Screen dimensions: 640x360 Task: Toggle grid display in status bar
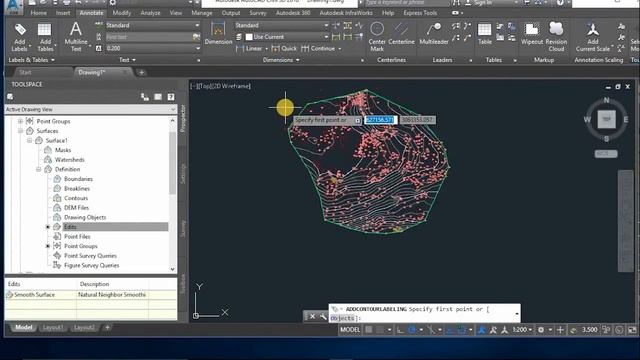coord(369,330)
